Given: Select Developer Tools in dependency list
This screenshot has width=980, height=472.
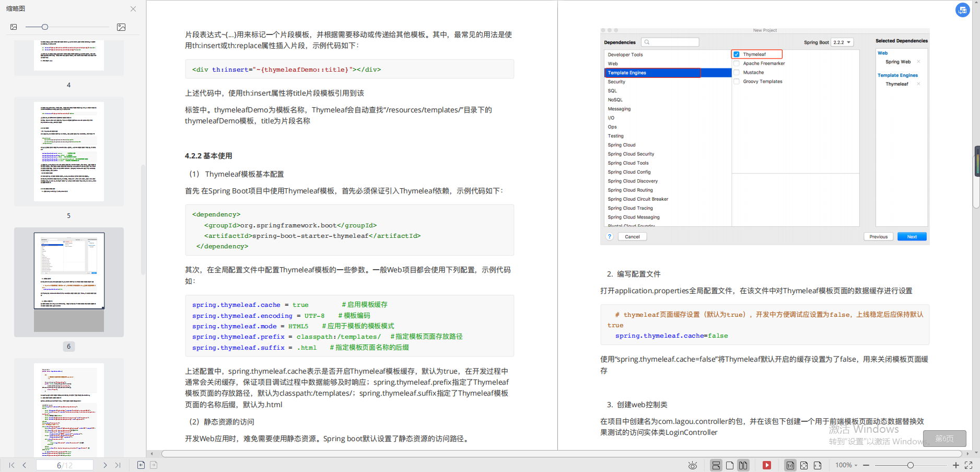Looking at the screenshot, I should [x=625, y=54].
